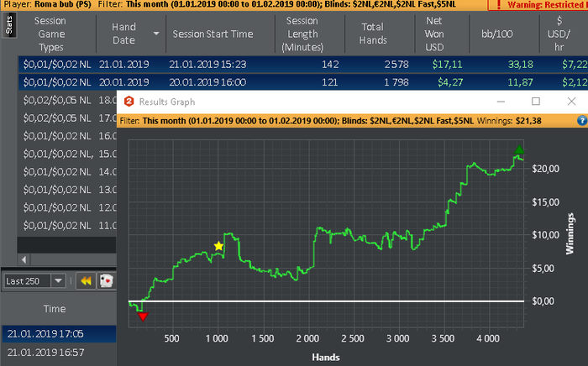Click the 2 578 total hands cell

(x=396, y=65)
